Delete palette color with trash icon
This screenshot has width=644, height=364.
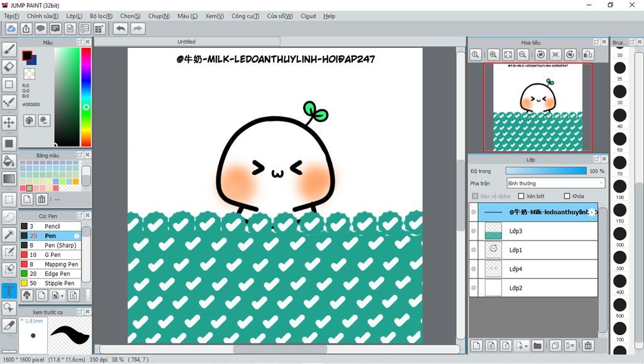pyautogui.click(x=42, y=200)
